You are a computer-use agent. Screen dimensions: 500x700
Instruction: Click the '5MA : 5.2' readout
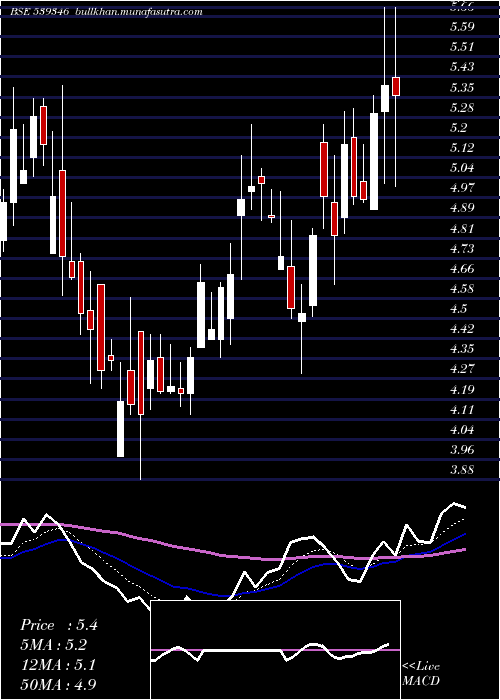(x=54, y=646)
